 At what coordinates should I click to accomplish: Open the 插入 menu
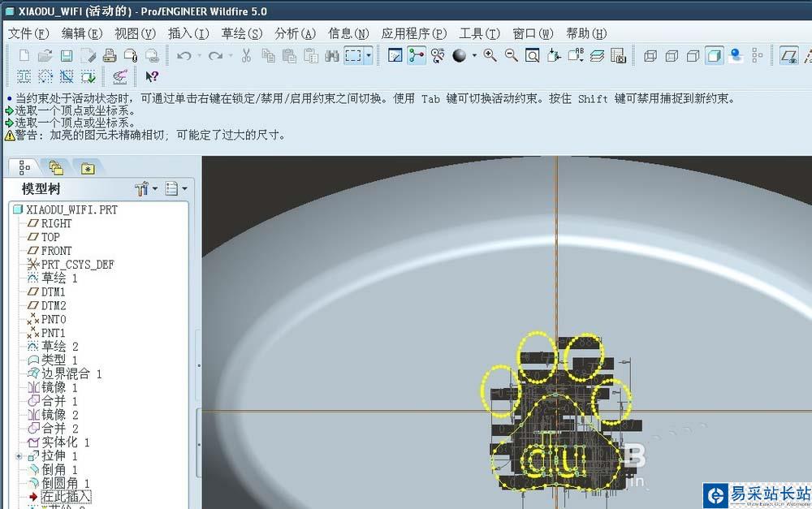pos(188,33)
